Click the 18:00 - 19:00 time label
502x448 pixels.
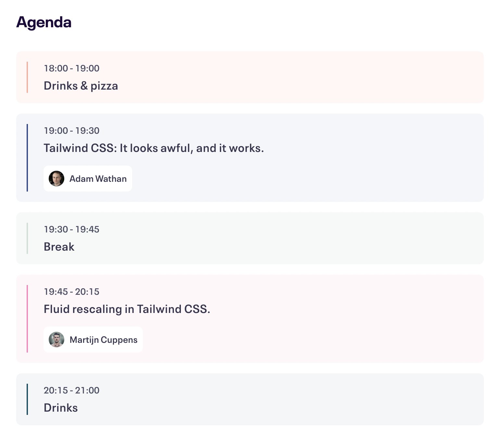pos(71,68)
